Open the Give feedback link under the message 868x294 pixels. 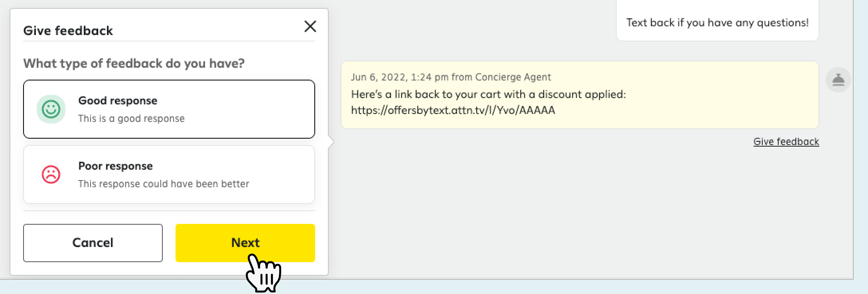click(x=786, y=141)
